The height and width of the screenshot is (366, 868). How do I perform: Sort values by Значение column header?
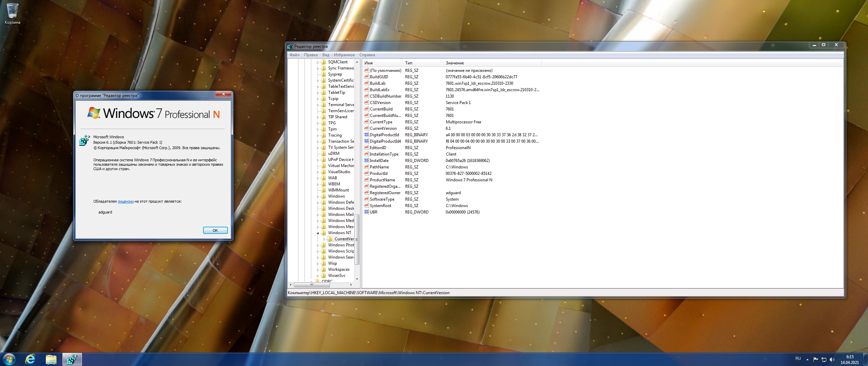[x=493, y=63]
